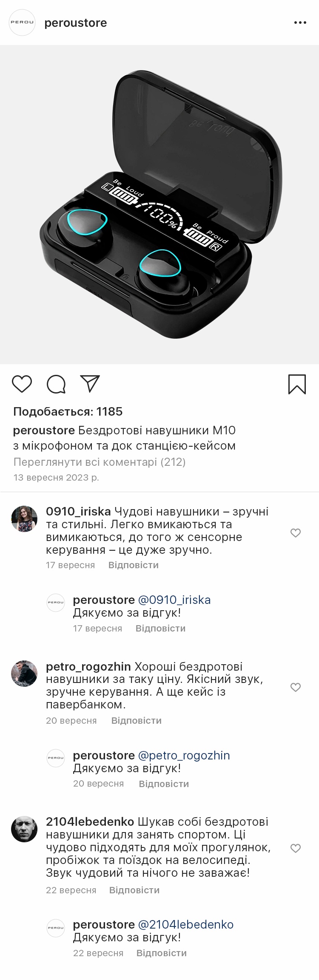Open the @0910_iriska mention link

[x=174, y=600]
